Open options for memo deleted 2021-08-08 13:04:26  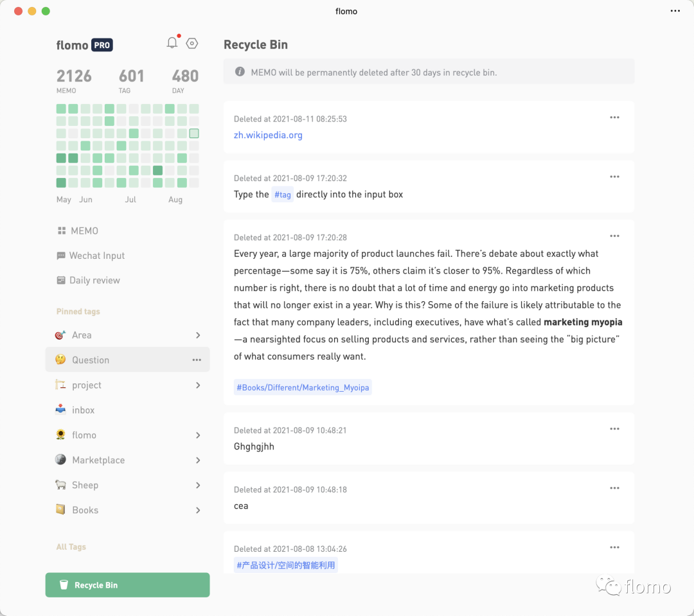pyautogui.click(x=615, y=548)
